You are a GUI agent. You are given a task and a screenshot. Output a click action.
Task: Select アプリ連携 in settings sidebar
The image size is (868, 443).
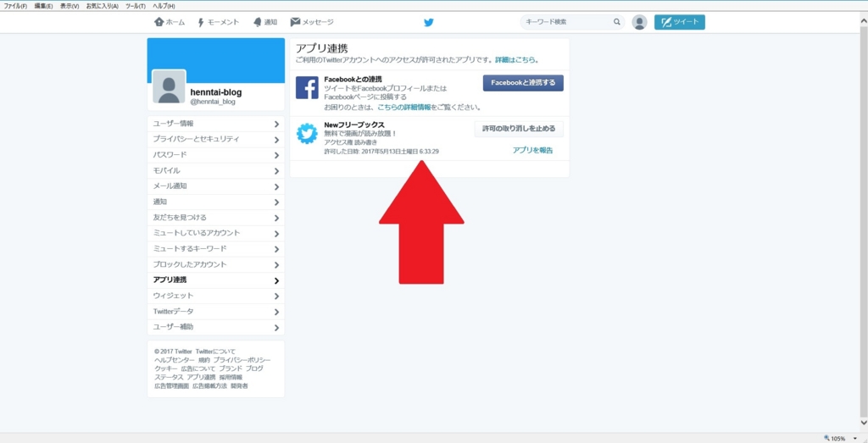point(216,280)
